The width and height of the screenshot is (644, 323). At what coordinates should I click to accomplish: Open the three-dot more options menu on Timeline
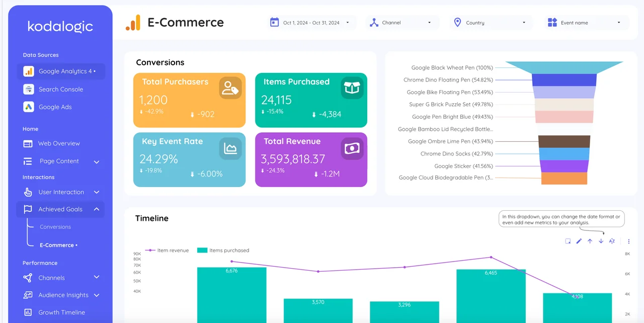click(629, 241)
